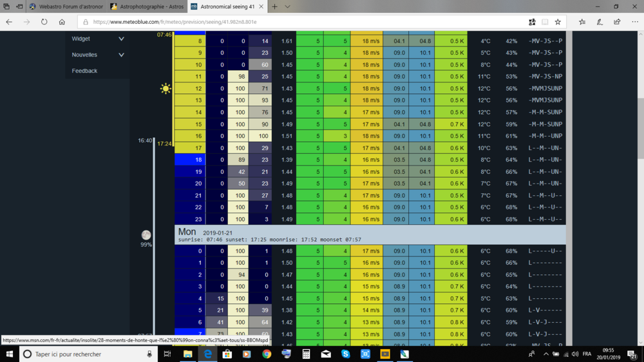Click the L-V-J---- planets text in hour 6 row

(545, 322)
